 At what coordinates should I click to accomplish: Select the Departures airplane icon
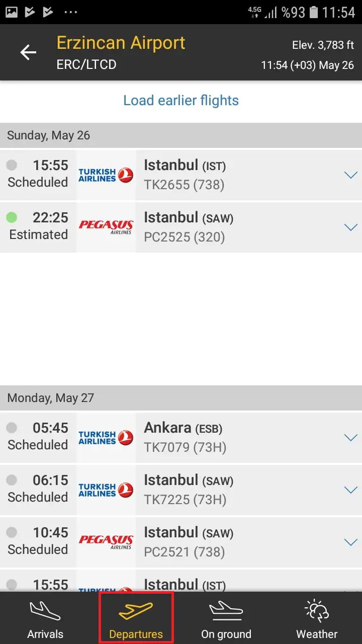136,611
